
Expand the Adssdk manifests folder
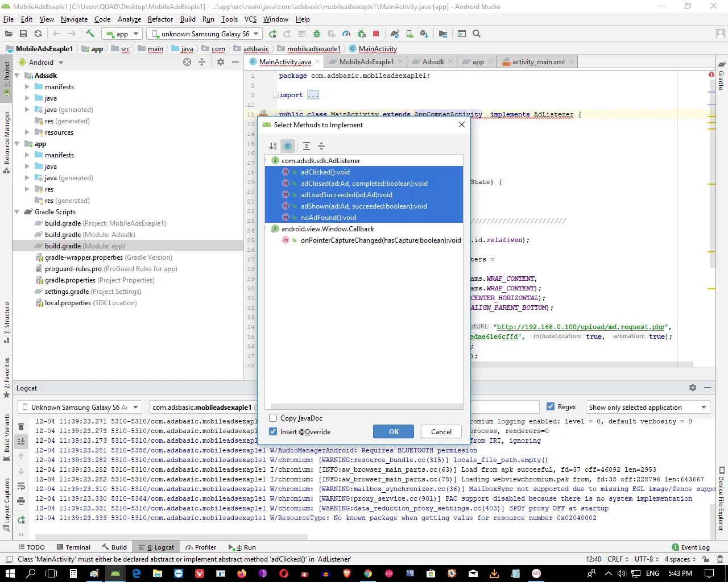click(27, 87)
